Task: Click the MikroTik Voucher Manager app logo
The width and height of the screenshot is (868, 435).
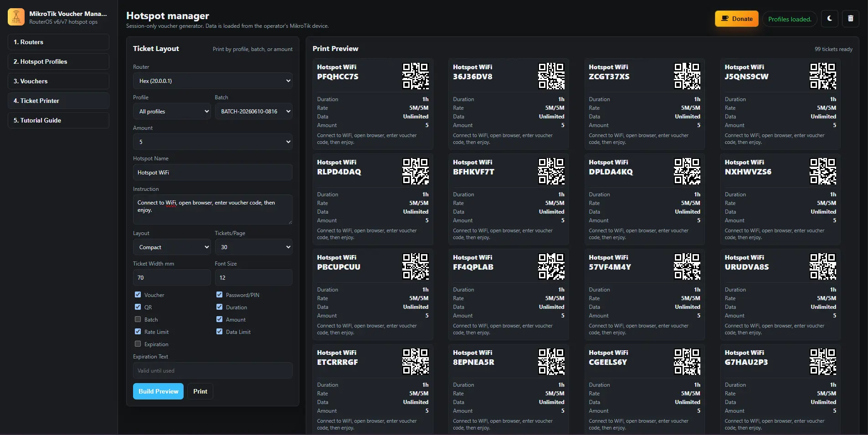Action: pyautogui.click(x=16, y=17)
